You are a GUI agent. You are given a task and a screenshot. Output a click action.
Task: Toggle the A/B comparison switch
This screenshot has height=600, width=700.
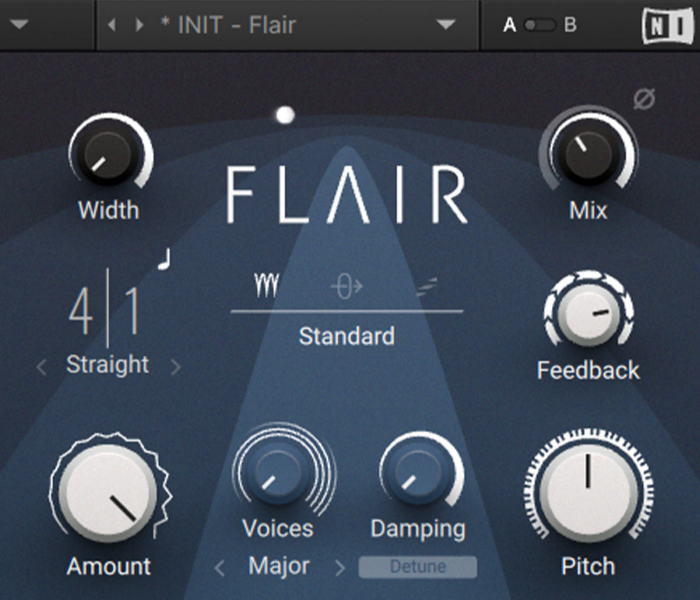coord(540,26)
